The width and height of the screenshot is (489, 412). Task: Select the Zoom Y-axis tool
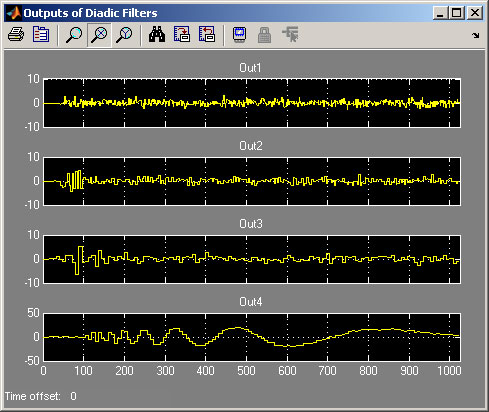coord(124,35)
